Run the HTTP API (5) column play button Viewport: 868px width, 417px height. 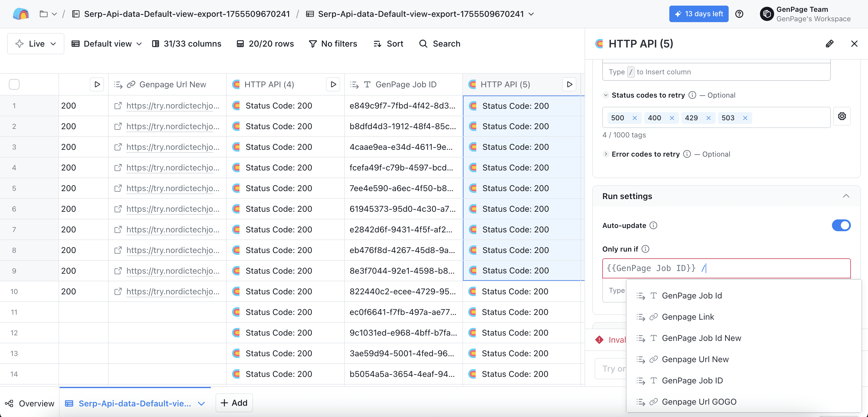point(569,84)
